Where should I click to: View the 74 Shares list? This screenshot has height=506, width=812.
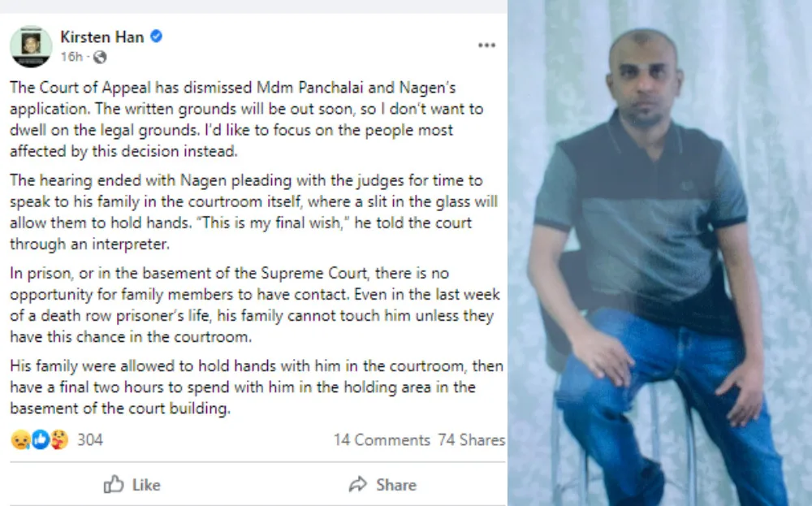coord(471,440)
